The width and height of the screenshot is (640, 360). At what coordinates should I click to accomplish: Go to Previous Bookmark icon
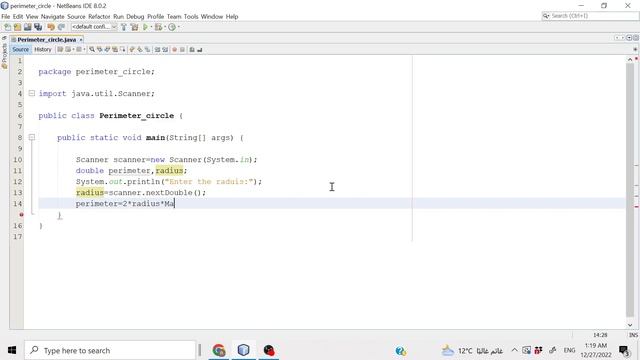point(131,49)
